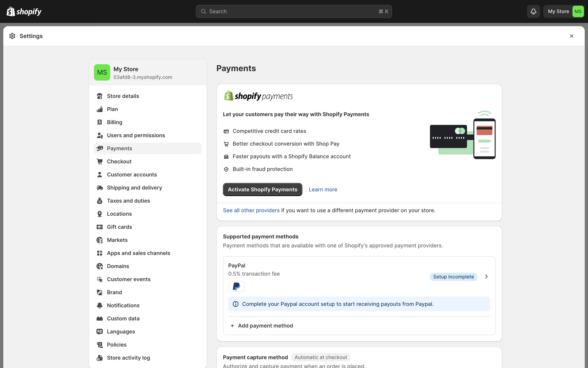
Task: Click the Shipping and delivery truck icon
Action: coord(100,188)
